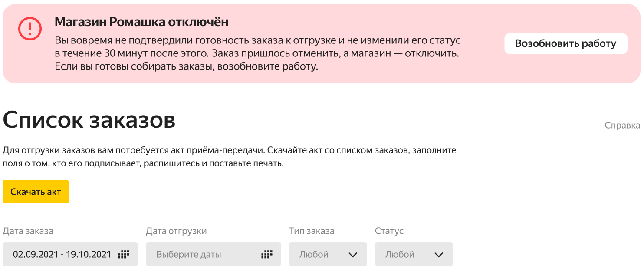Expand Тип заказа dropdown via chevron arrow
Screen dimensions: 644x269
[352, 255]
